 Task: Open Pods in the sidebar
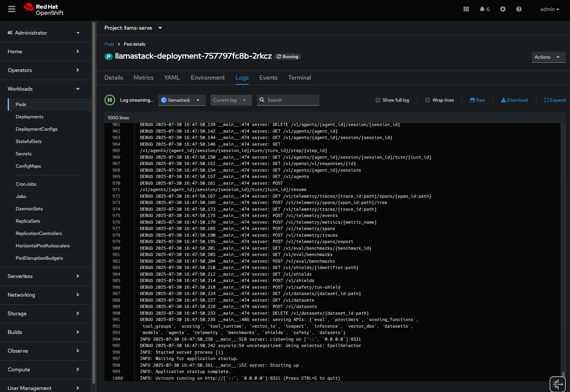49,104
